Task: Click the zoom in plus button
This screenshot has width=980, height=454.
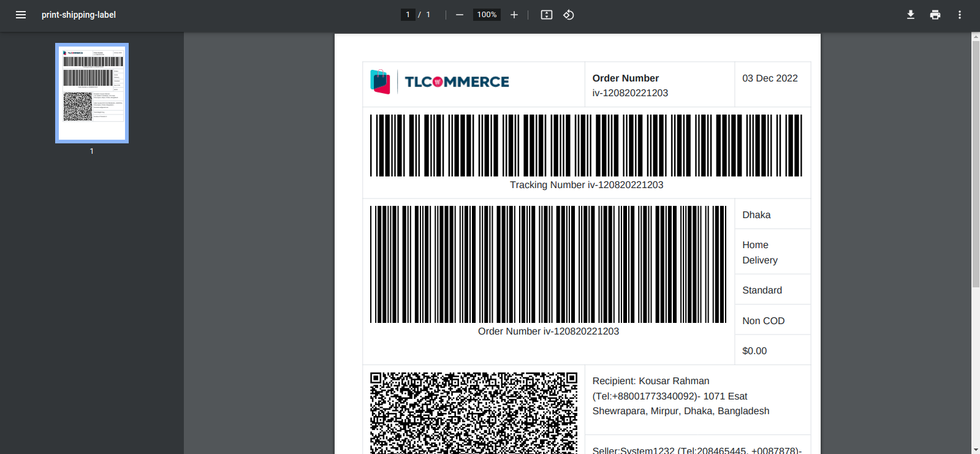Action: (x=514, y=15)
